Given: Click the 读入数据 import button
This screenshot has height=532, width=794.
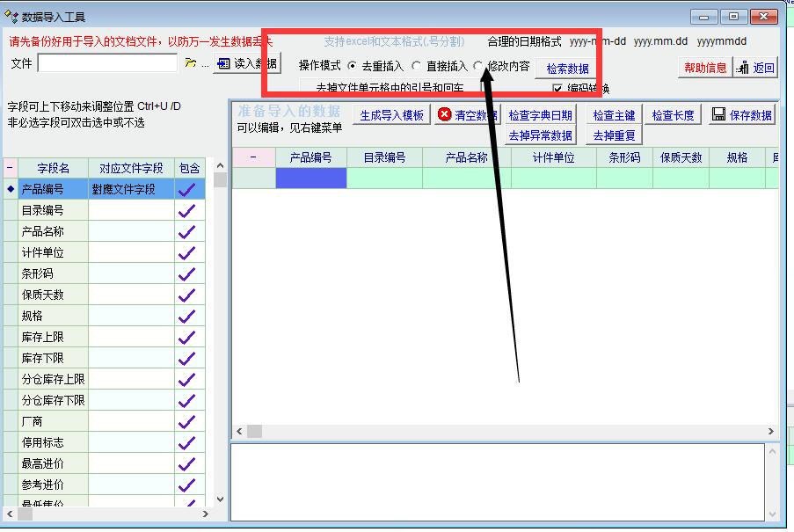Looking at the screenshot, I should click(246, 63).
